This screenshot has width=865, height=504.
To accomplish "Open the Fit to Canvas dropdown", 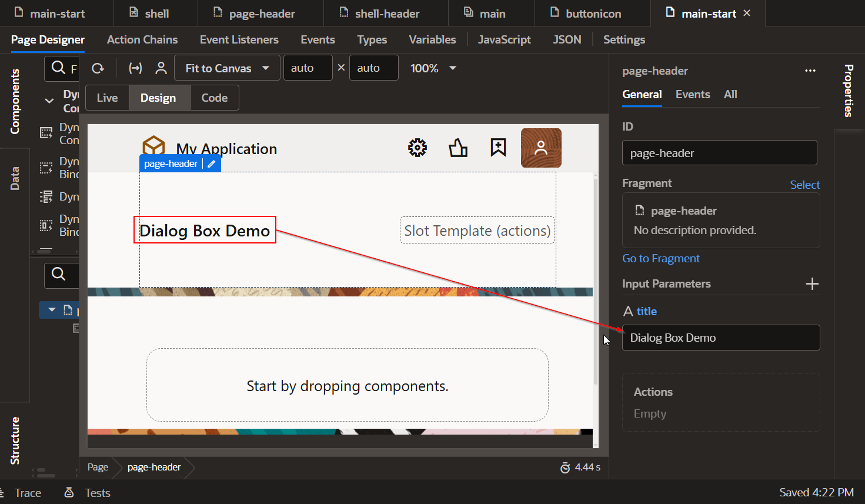I will click(x=226, y=68).
